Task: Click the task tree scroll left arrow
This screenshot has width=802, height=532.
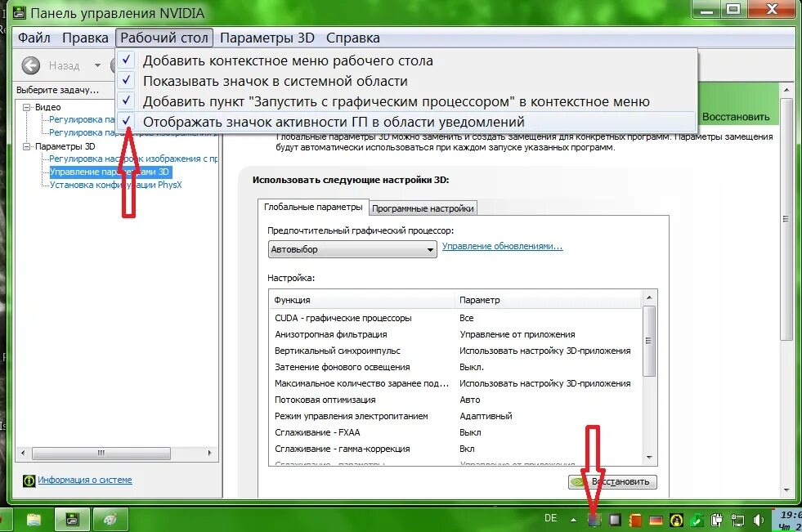Action: pyautogui.click(x=23, y=453)
